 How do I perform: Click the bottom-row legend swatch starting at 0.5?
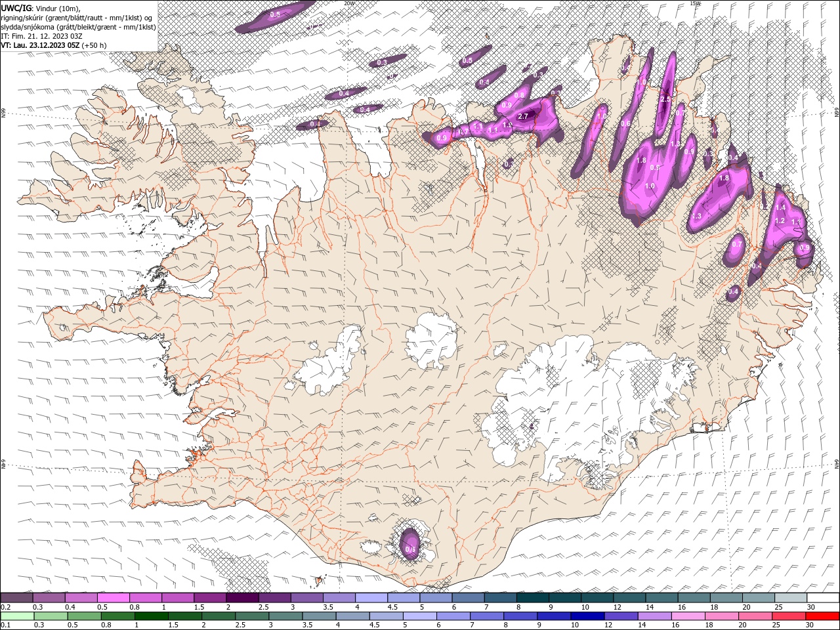pos(84,616)
